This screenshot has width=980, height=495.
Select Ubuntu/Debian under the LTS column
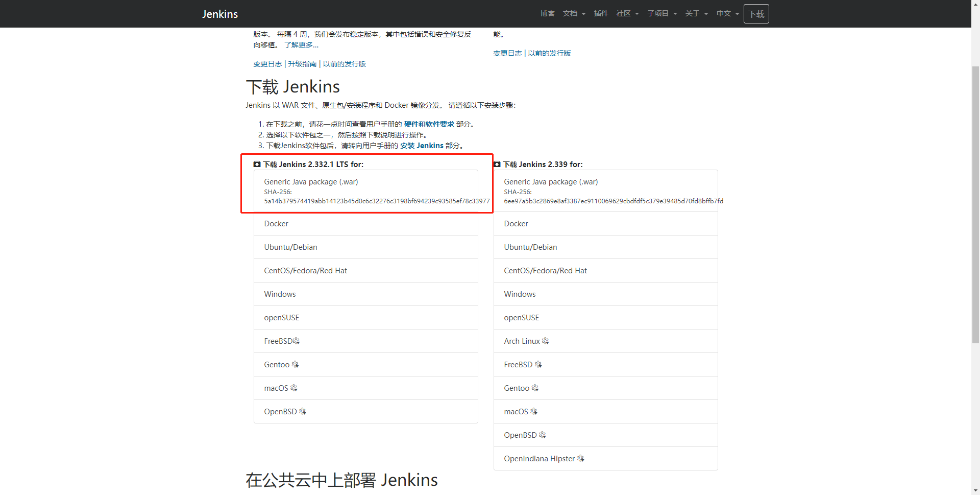[365, 247]
